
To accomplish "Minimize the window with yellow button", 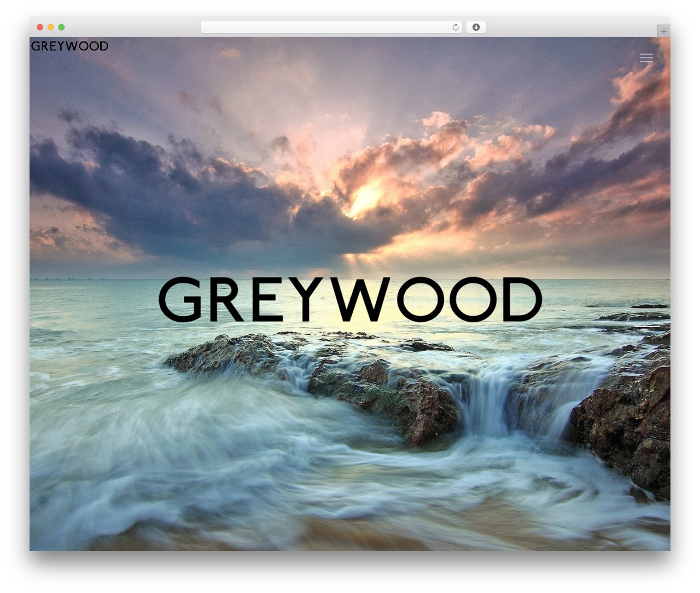I will [51, 27].
